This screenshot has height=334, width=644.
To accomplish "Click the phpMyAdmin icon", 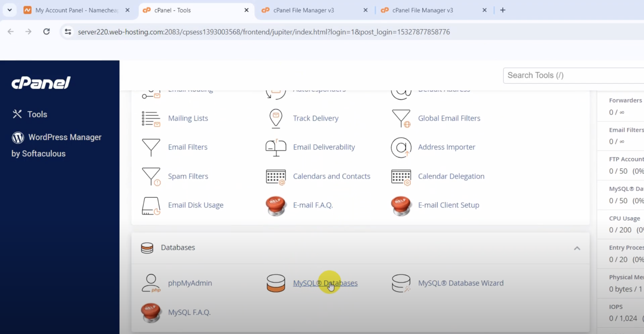I will click(151, 283).
